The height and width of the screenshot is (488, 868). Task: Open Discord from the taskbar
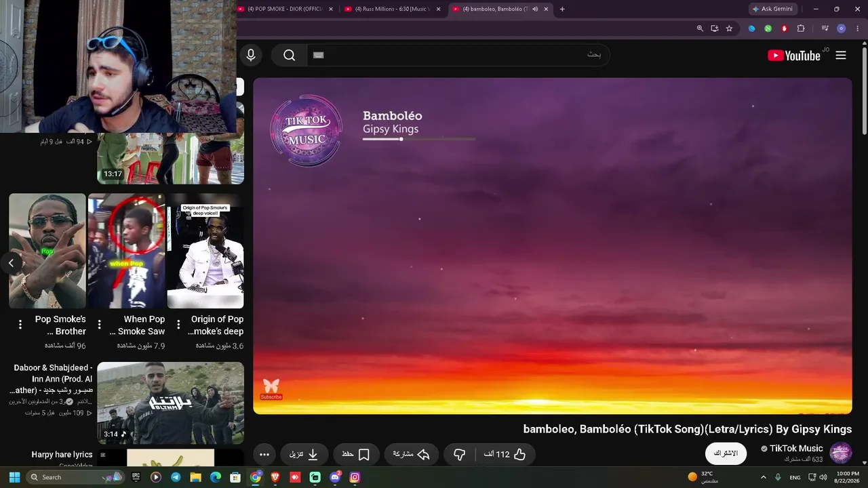(x=335, y=477)
